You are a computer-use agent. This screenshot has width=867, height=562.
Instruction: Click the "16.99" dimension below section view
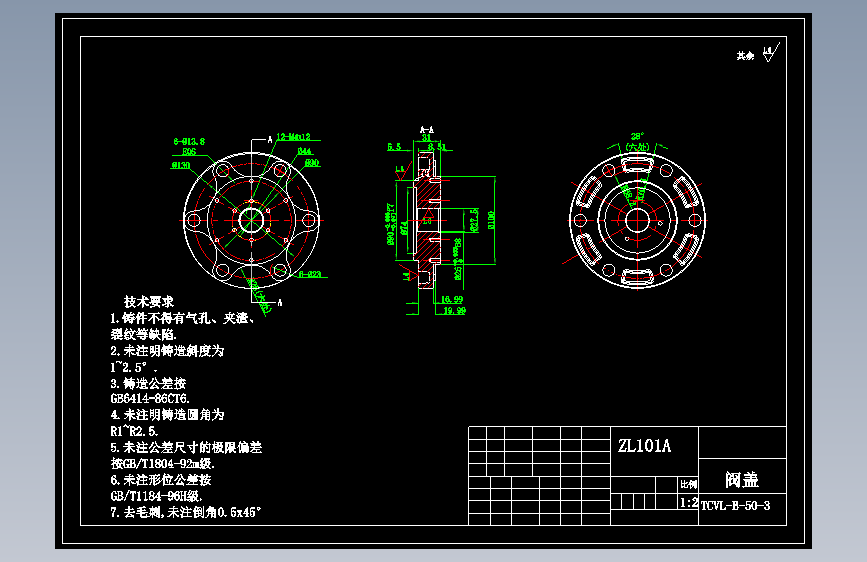click(x=452, y=299)
